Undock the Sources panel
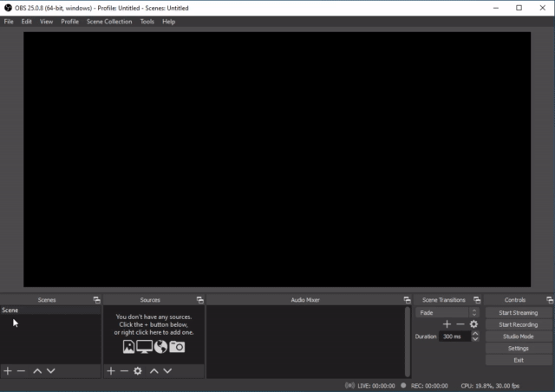 [x=200, y=300]
